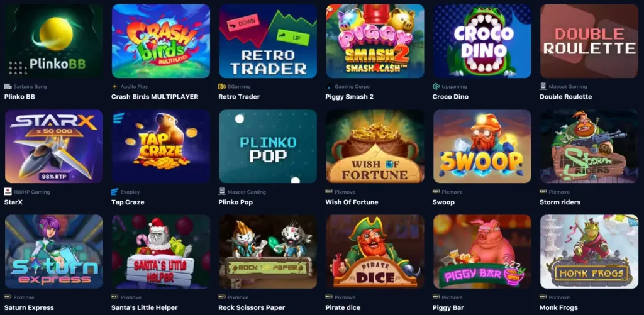Click the Barbara Bang provider icon
Viewport: 644px width, 315px height.
click(x=8, y=87)
